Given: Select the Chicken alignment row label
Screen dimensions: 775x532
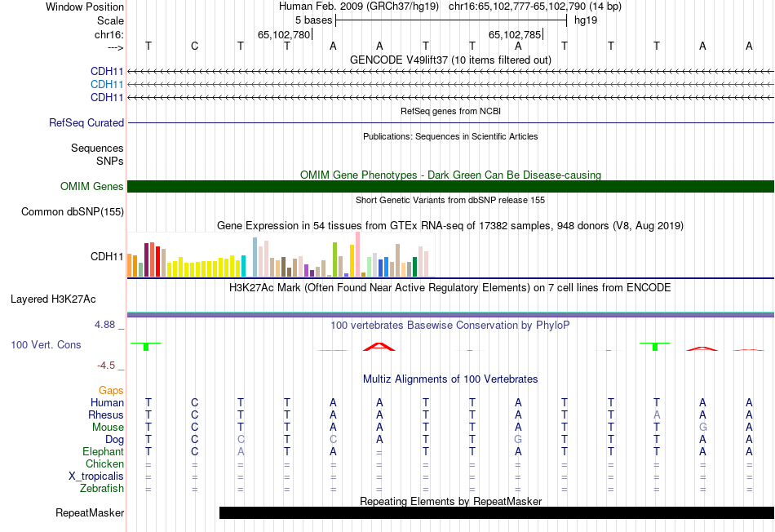Looking at the screenshot, I should [104, 463].
